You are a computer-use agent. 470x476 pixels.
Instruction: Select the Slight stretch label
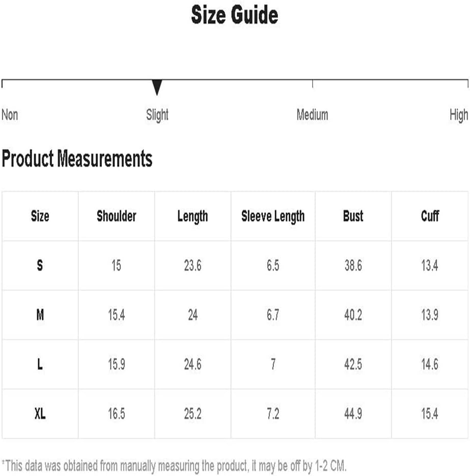pyautogui.click(x=157, y=115)
